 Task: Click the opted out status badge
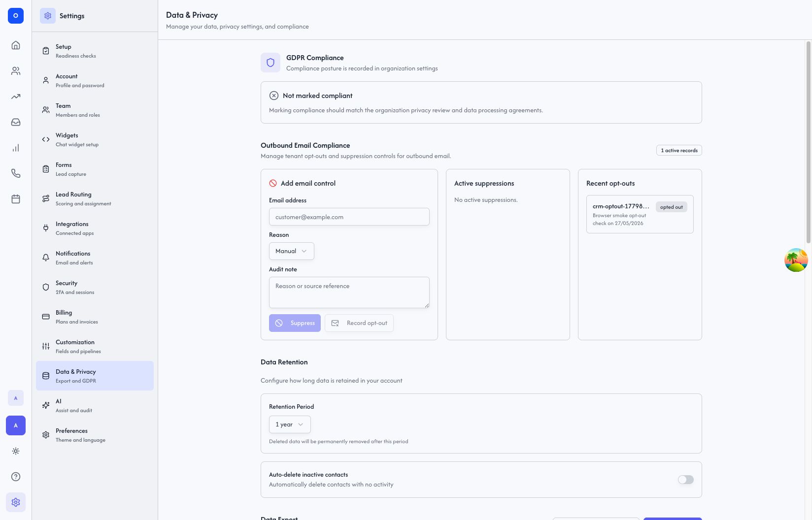[x=672, y=207]
